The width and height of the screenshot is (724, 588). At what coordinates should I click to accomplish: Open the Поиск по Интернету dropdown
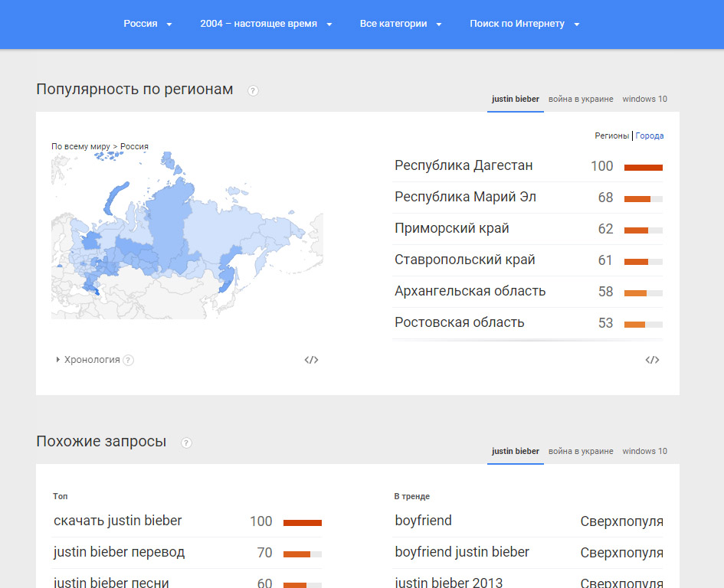(x=525, y=24)
